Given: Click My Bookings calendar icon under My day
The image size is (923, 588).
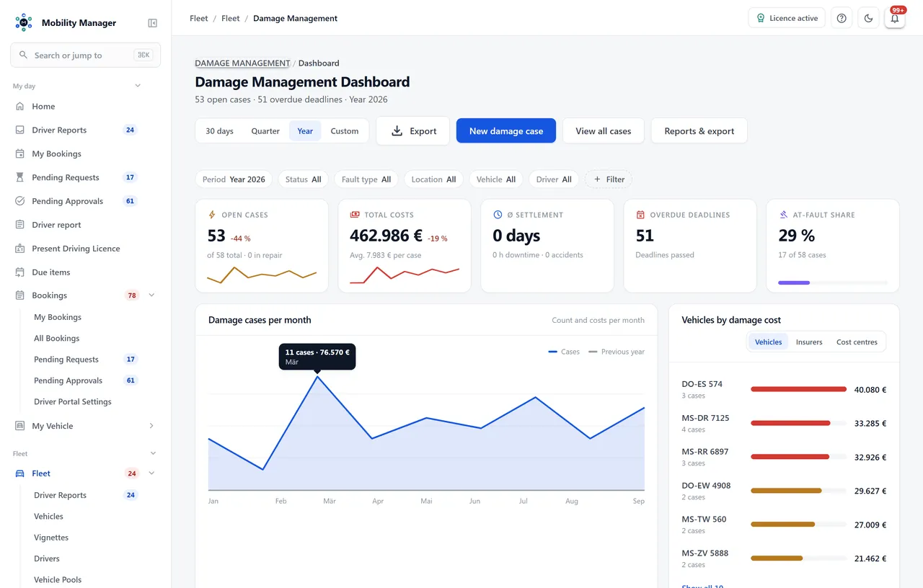Looking at the screenshot, I should click(19, 154).
